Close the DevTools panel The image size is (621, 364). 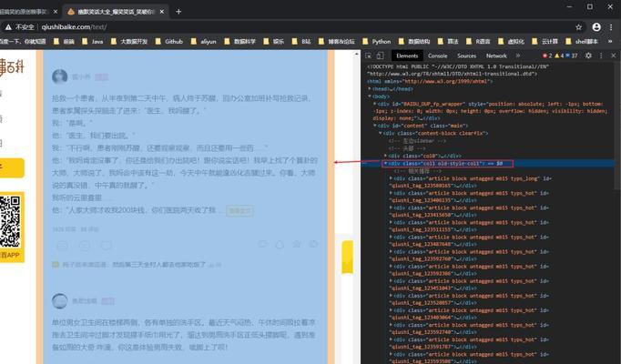pos(613,56)
